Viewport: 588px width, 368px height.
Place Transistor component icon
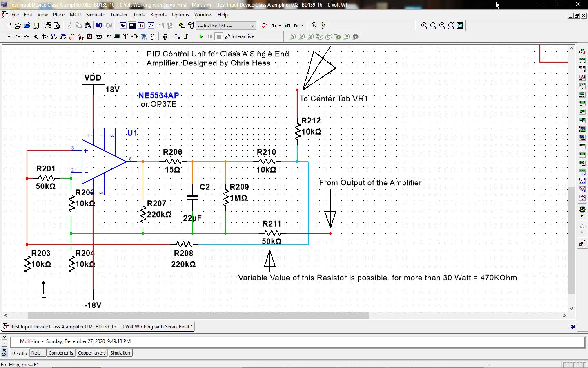pyautogui.click(x=36, y=36)
